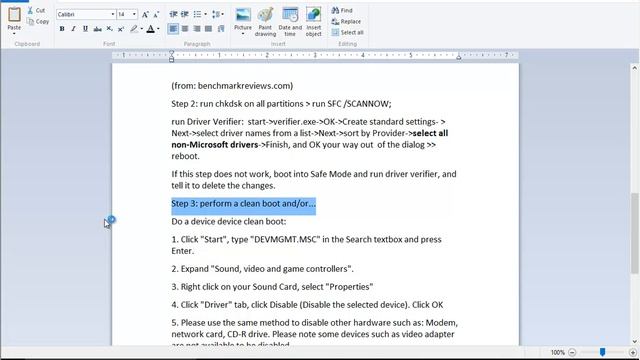Expand the font color dropdown arrow
The width and height of the screenshot is (640, 360).
(158, 29)
